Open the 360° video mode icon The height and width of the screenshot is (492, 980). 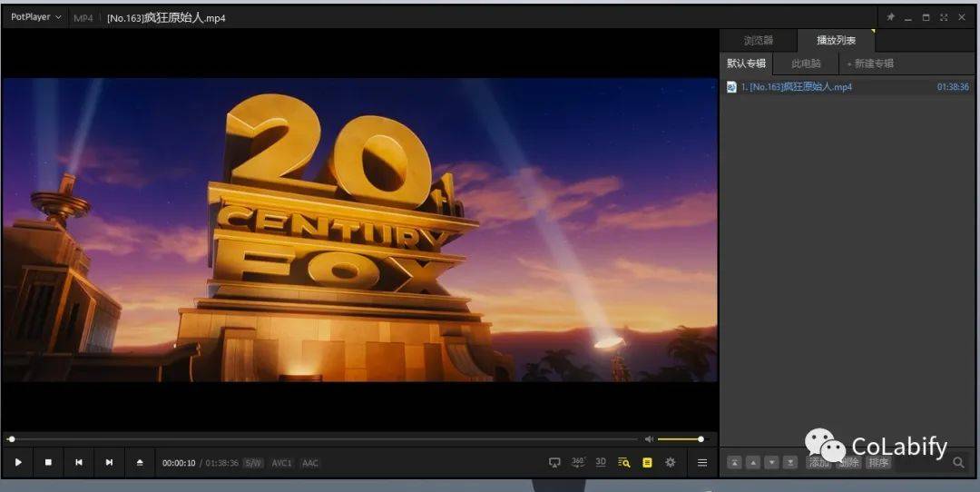click(x=578, y=462)
